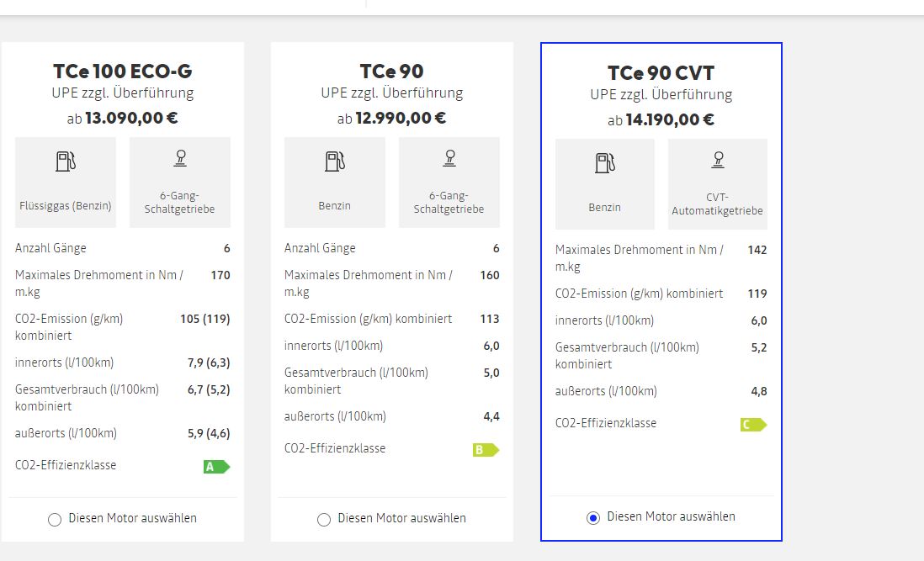Viewport: 924px width, 561px height.
Task: Click the fuel pump icon in TCe 90 card
Action: (335, 161)
